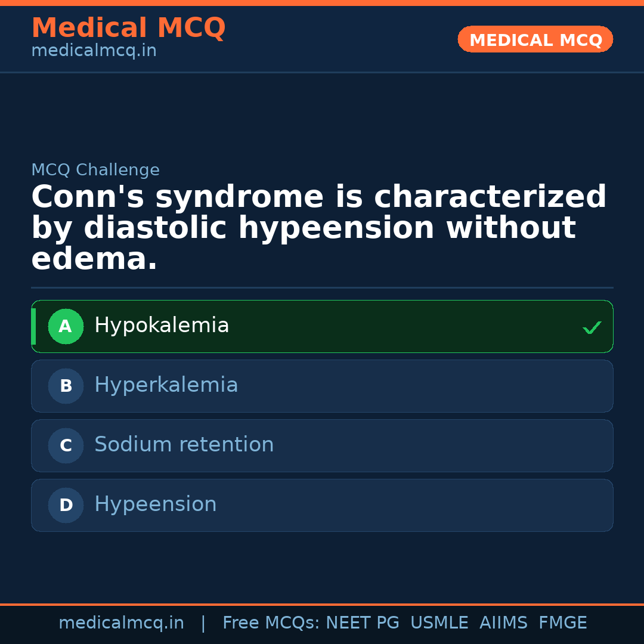The height and width of the screenshot is (644, 644).
Task: Click the D option letter circle
Action: point(66,505)
